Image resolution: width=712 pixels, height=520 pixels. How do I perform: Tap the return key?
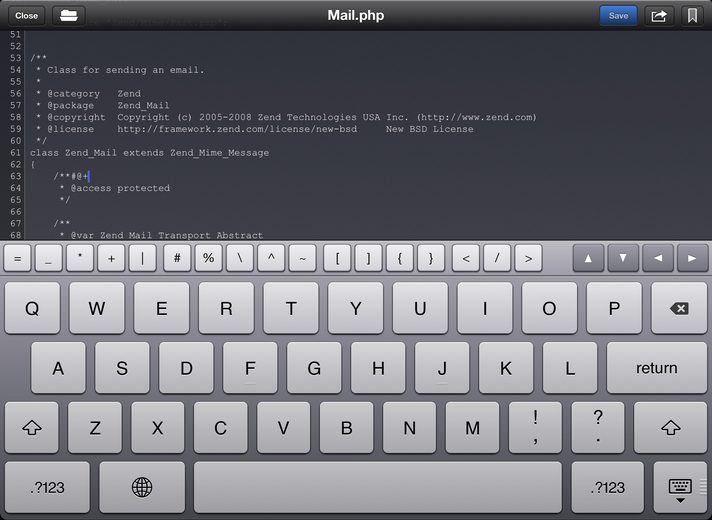657,367
